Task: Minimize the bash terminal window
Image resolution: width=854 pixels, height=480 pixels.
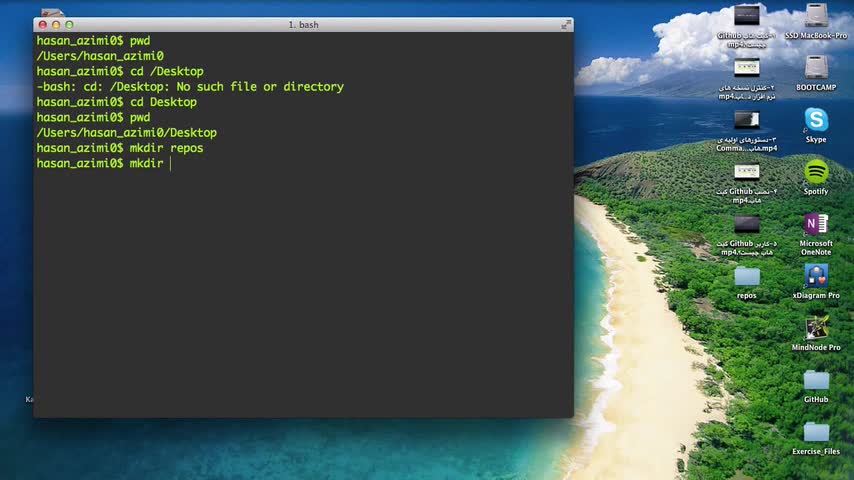Action: coord(56,25)
